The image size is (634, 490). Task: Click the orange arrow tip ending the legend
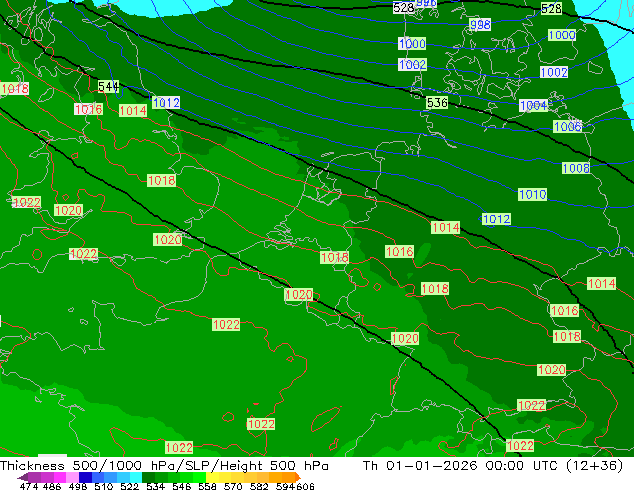[x=298, y=477]
